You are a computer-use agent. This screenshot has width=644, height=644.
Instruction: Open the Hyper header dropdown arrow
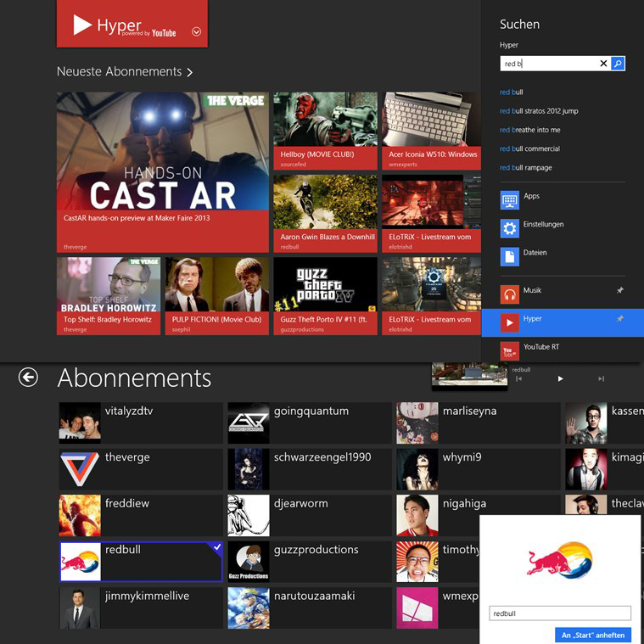tap(196, 31)
